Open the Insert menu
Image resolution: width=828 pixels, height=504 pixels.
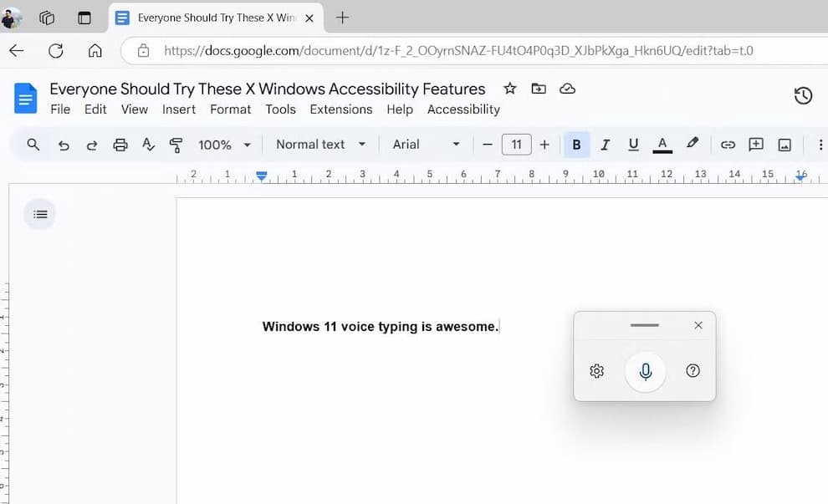click(178, 109)
